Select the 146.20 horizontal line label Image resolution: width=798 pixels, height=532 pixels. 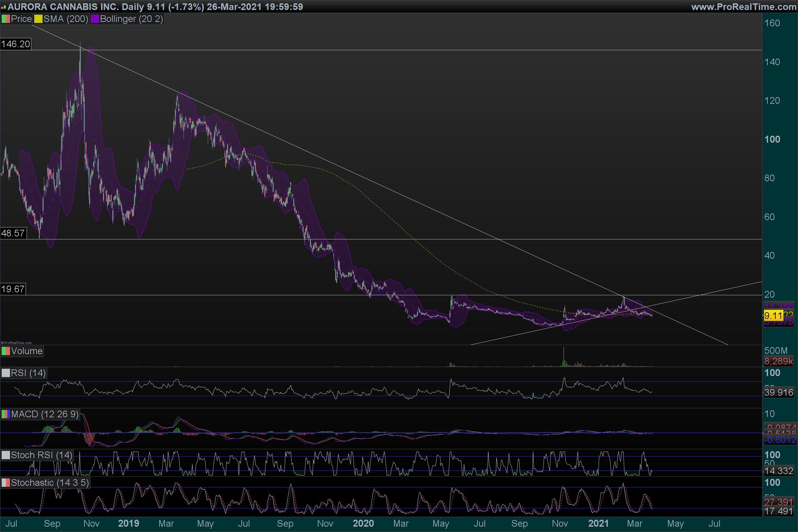click(16, 44)
